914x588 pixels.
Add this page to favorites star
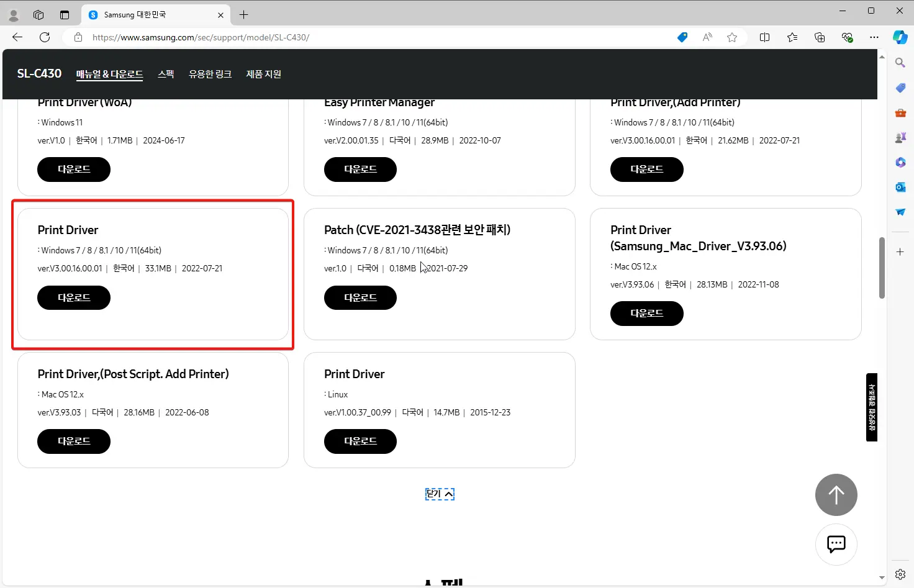pyautogui.click(x=732, y=37)
